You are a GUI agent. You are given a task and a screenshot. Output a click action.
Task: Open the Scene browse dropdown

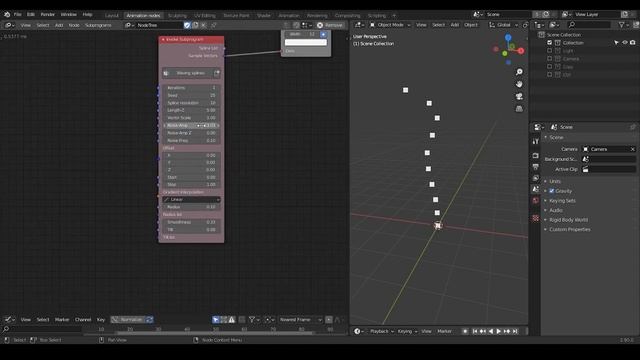[x=478, y=14]
